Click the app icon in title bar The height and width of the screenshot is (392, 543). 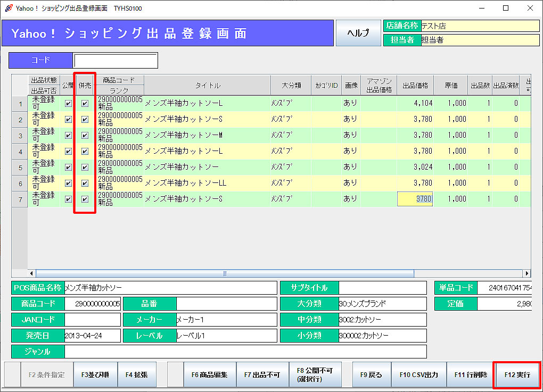click(9, 8)
